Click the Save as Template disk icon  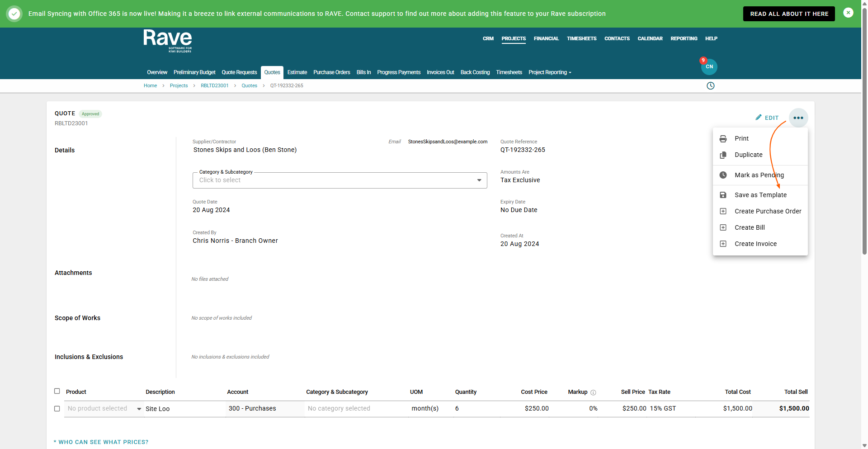pyautogui.click(x=723, y=195)
